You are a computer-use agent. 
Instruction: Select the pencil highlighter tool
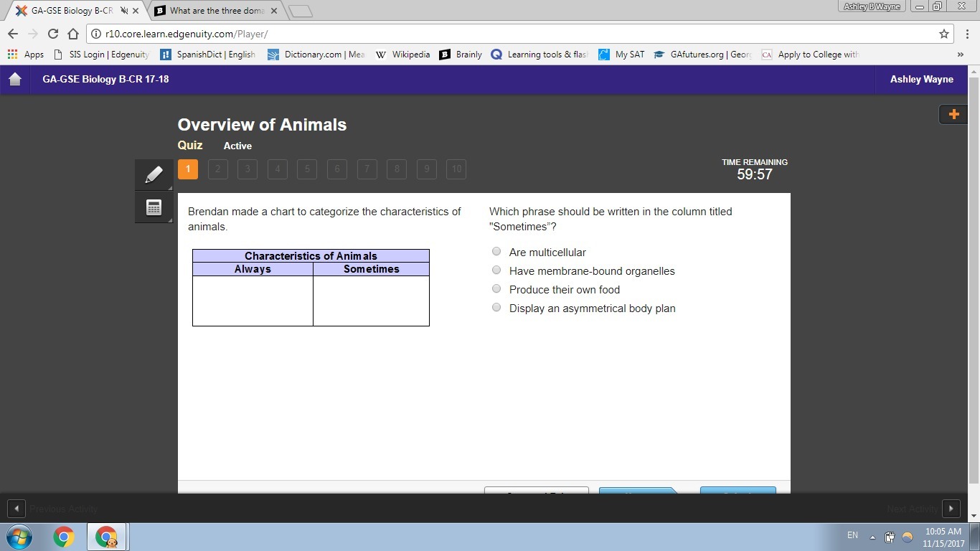[x=154, y=174]
